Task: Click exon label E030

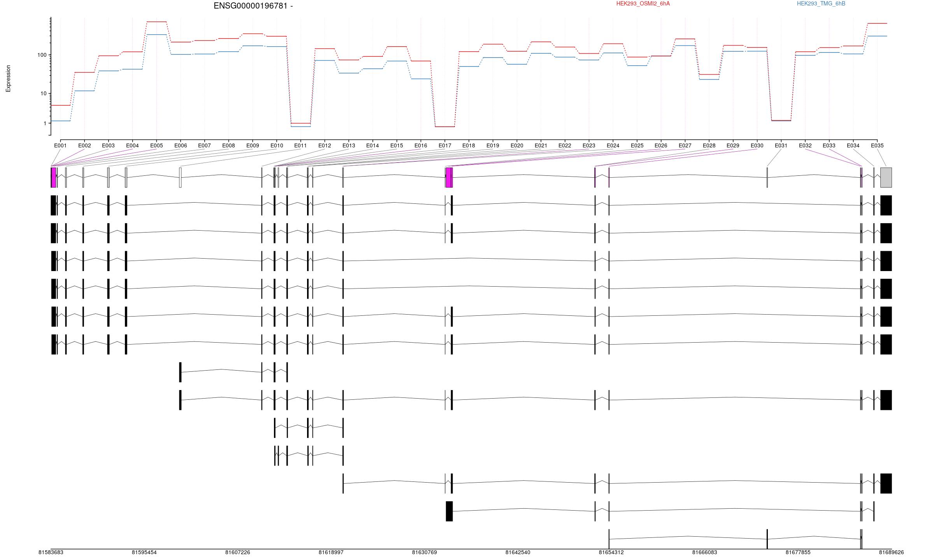Action: click(x=757, y=146)
